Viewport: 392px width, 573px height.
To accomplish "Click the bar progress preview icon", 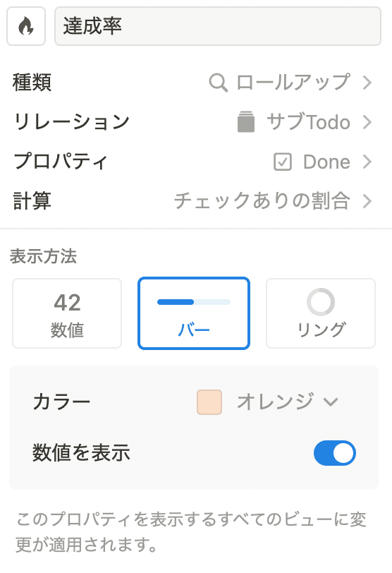I will [194, 302].
